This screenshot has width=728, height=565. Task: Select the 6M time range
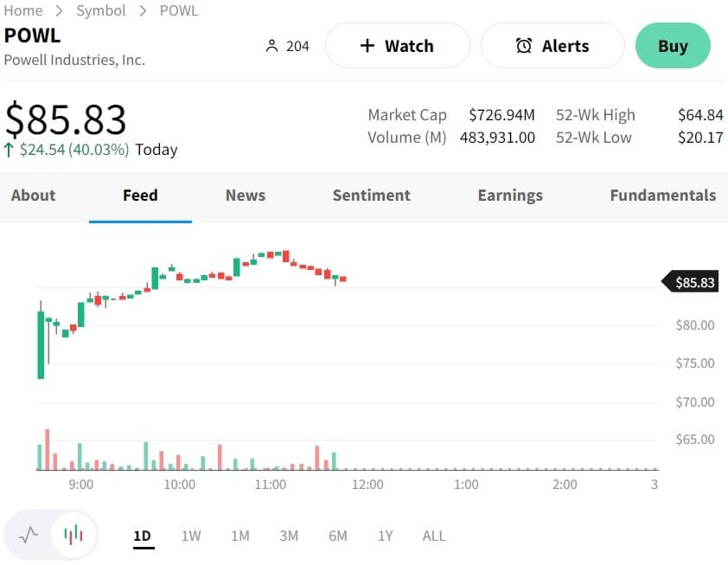(x=338, y=536)
